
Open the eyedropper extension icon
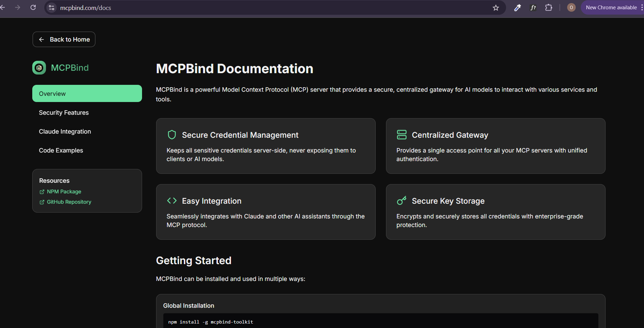tap(517, 8)
